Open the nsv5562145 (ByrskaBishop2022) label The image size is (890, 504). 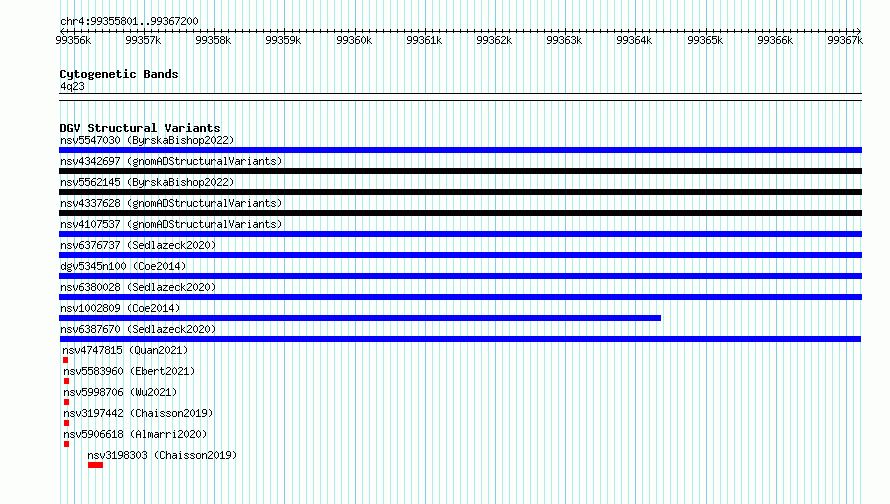click(147, 182)
